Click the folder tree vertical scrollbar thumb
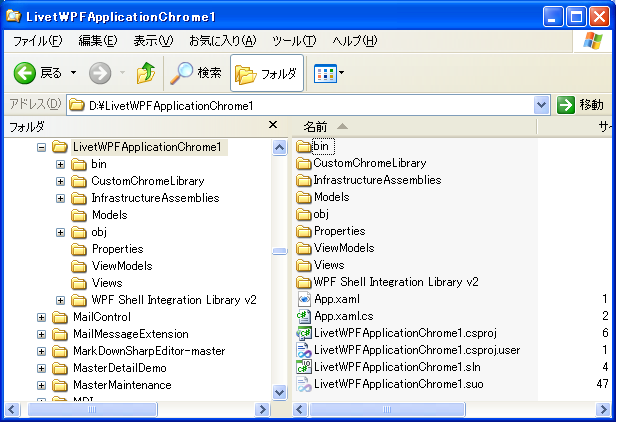This screenshot has height=423, width=617. tap(279, 251)
